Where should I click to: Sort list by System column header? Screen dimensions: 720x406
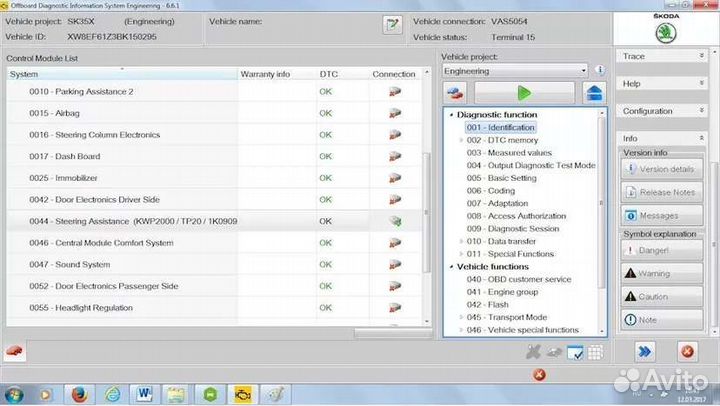coord(122,74)
